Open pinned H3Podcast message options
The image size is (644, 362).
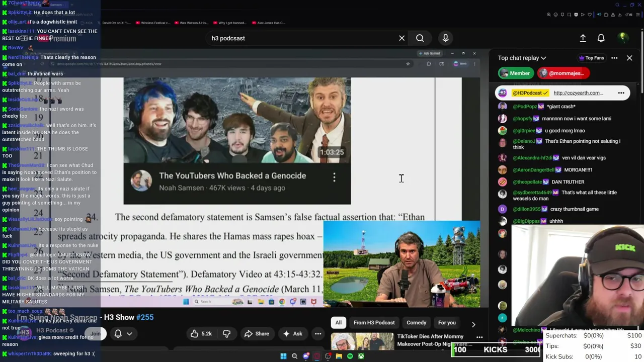621,93
